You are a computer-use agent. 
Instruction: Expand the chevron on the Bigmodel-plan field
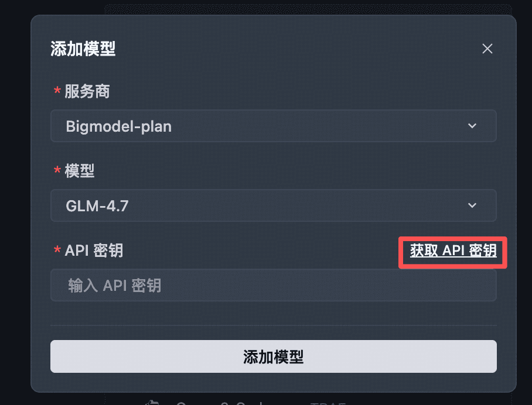point(472,126)
